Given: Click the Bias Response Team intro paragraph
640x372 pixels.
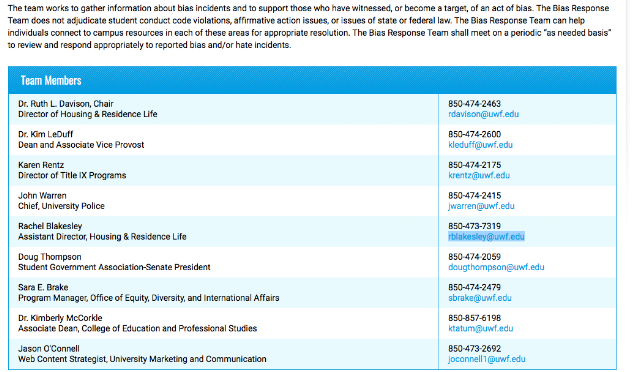Looking at the screenshot, I should [309, 27].
